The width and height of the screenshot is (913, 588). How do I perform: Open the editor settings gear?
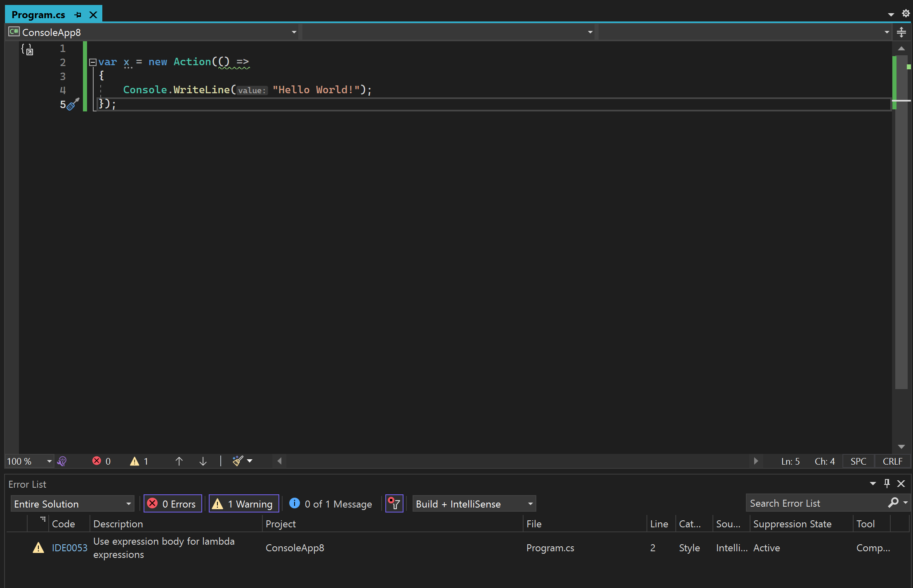tap(906, 13)
